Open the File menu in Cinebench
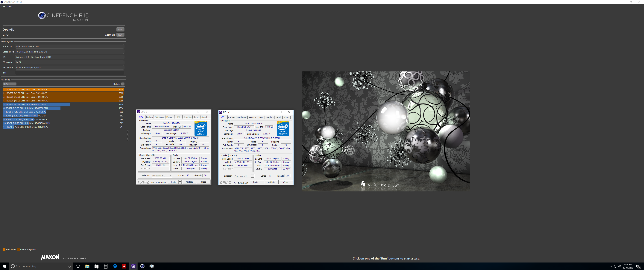 [3, 6]
